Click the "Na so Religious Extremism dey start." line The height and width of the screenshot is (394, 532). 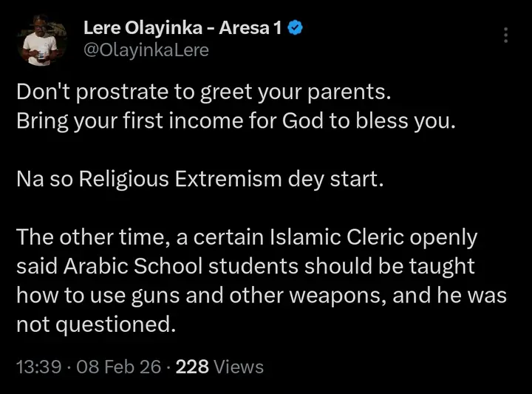tap(200, 180)
